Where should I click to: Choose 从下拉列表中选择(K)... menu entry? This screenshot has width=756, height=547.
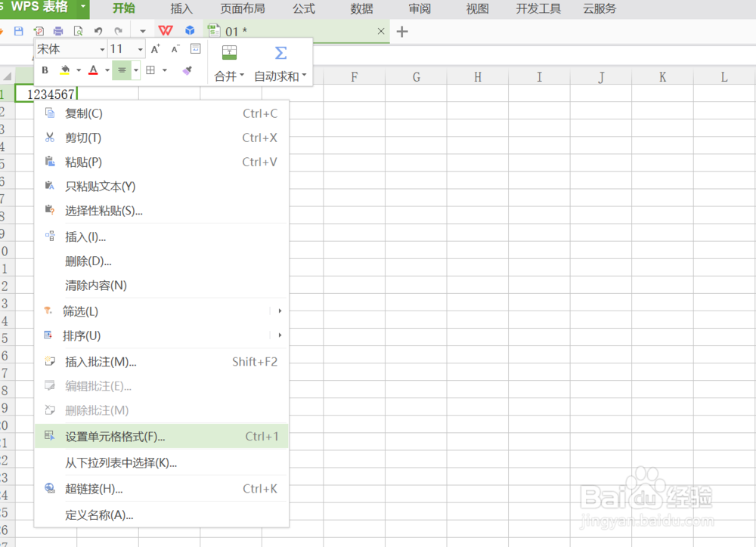162,462
